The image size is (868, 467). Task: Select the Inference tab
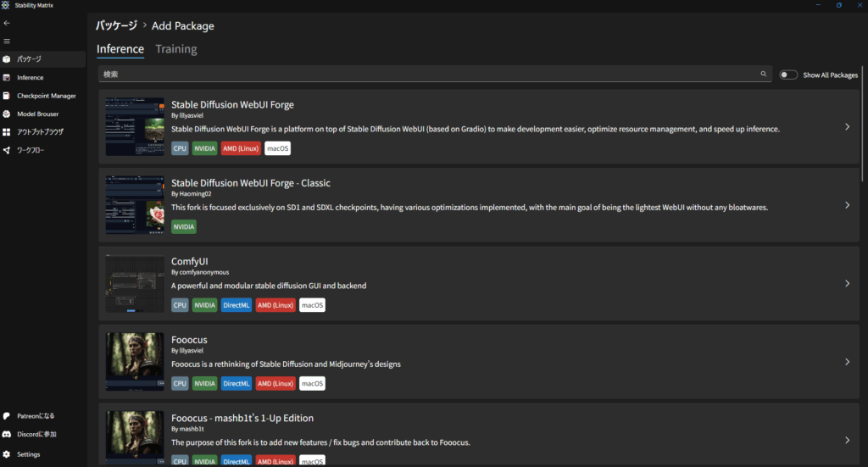(x=120, y=49)
